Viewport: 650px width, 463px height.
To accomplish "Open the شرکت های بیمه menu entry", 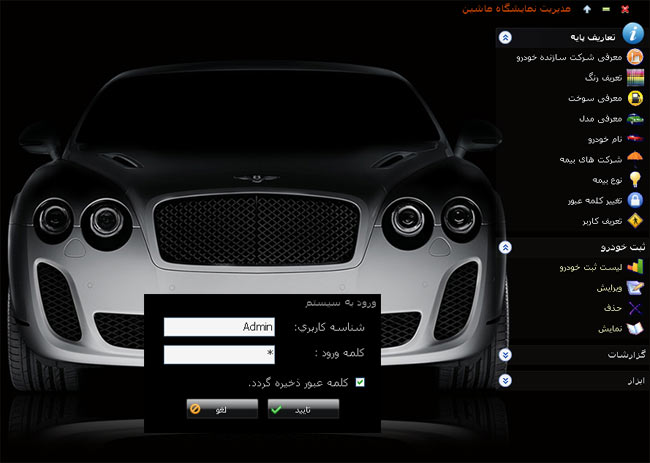I will click(591, 160).
